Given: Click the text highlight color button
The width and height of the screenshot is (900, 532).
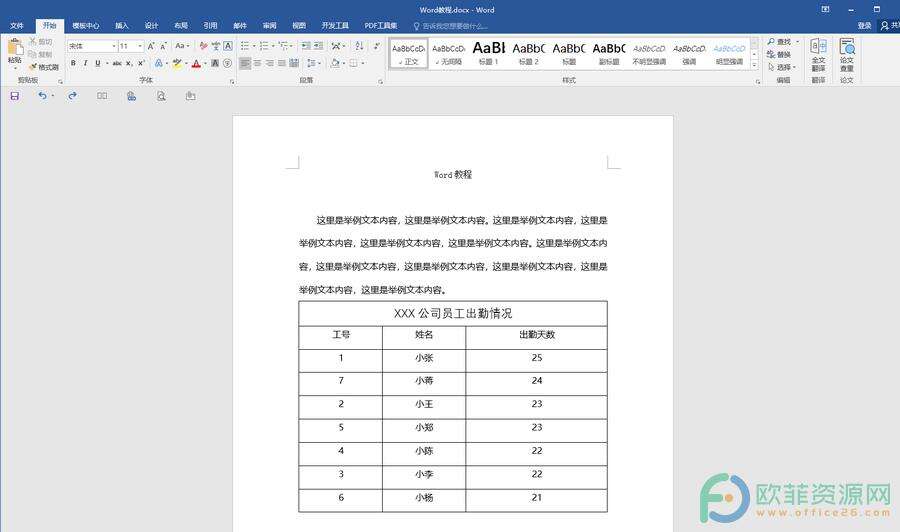Looking at the screenshot, I should 177,63.
